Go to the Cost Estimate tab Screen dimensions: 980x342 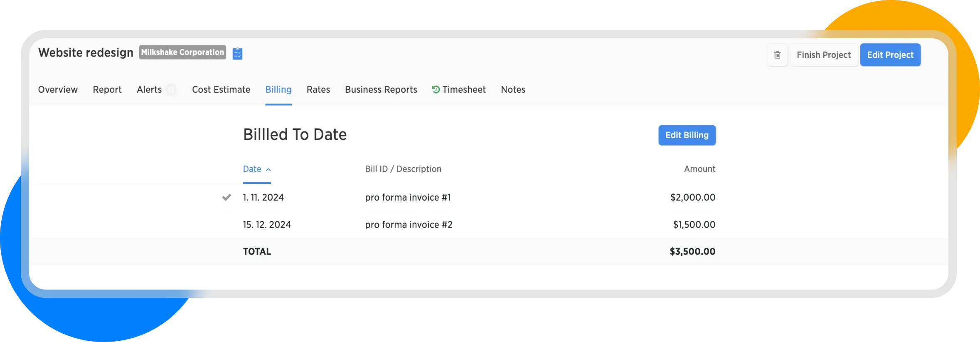click(221, 89)
